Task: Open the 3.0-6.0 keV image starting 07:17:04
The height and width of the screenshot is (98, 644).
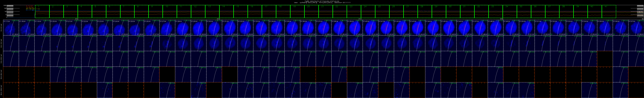Action: pyautogui.click(x=11, y=28)
